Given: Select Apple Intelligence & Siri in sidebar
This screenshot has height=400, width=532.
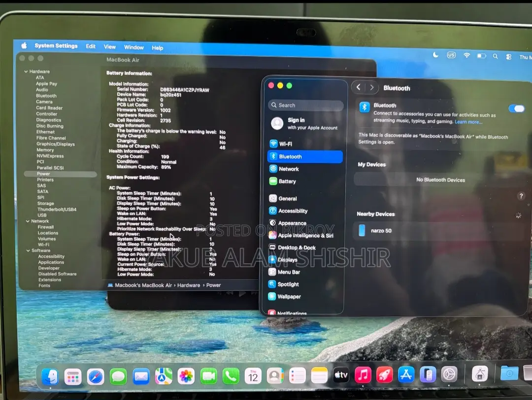Looking at the screenshot, I should [x=305, y=235].
